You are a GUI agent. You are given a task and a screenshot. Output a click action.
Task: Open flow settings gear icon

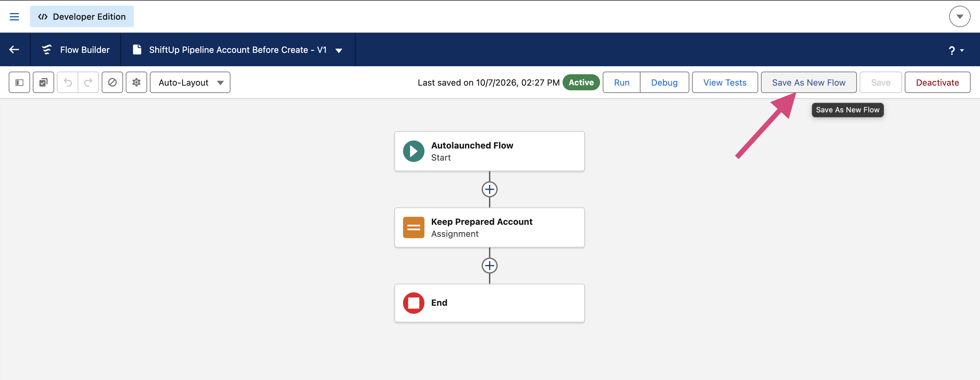(x=136, y=83)
